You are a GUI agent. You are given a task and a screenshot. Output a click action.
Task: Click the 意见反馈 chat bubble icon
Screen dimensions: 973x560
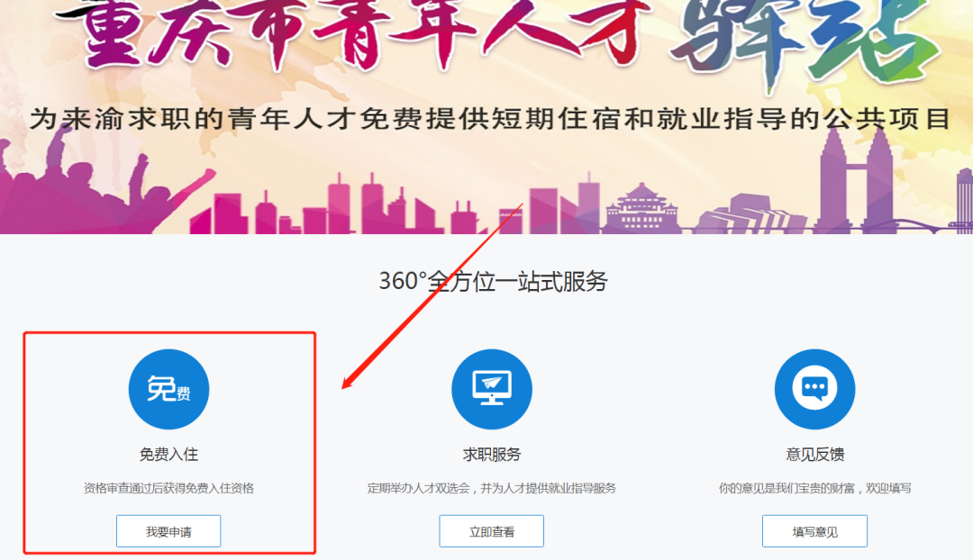point(814,389)
